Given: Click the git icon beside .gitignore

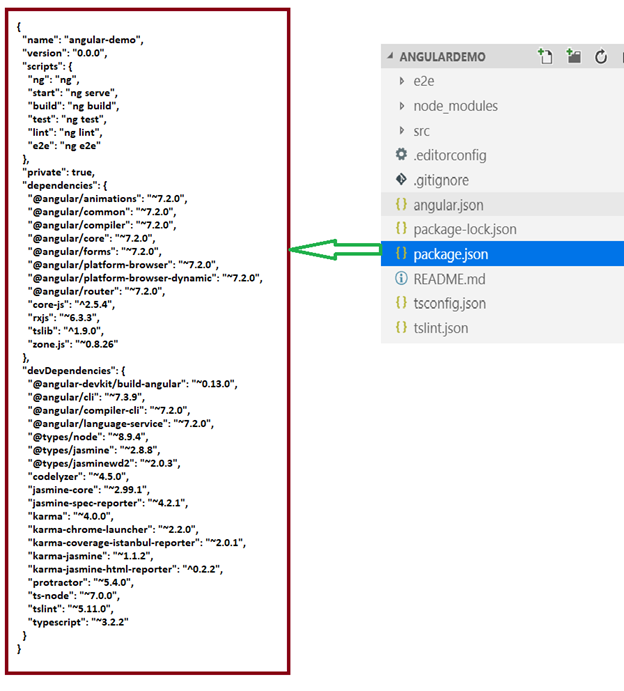Looking at the screenshot, I should coord(401,179).
